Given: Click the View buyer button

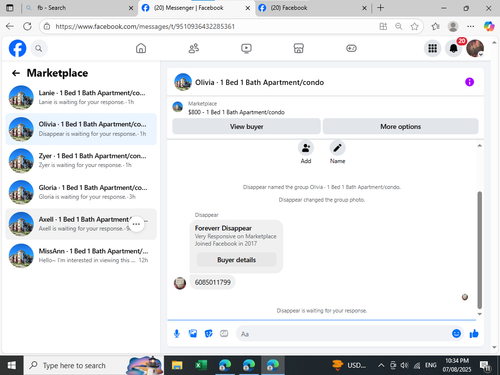Looking at the screenshot, I should click(x=246, y=127).
